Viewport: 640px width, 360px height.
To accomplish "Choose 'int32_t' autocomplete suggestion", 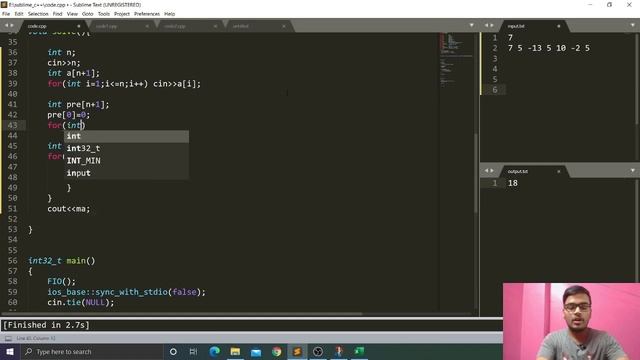I will [127, 149].
